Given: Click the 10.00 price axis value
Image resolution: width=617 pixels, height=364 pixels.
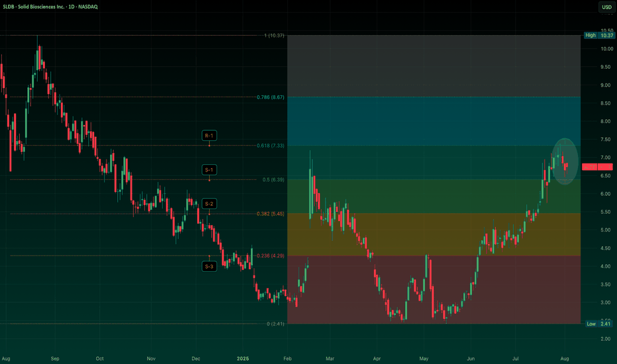Looking at the screenshot, I should pos(607,49).
